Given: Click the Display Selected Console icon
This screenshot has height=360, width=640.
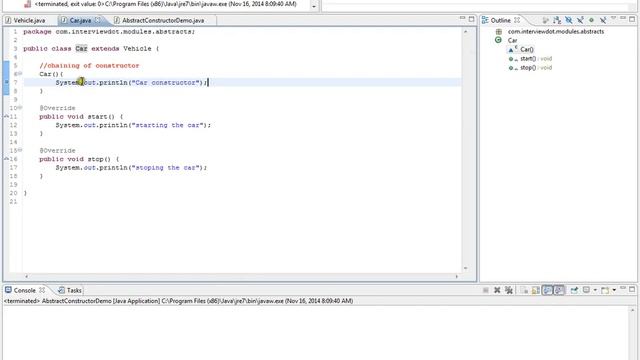Looking at the screenshot, I should 587,290.
